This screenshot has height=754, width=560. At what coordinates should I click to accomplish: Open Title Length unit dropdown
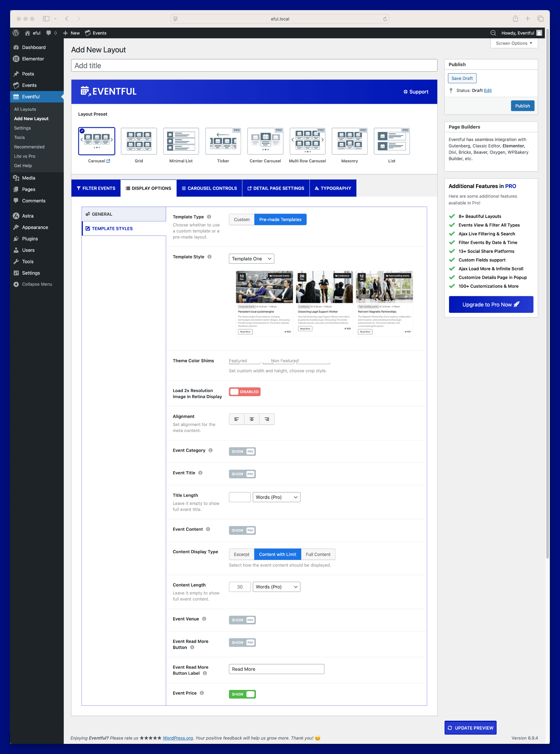[276, 497]
